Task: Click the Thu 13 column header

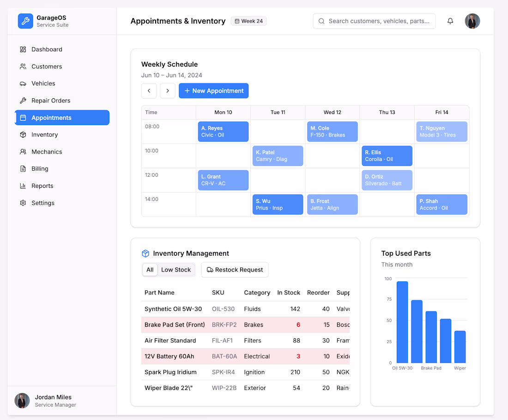Action: coord(387,112)
